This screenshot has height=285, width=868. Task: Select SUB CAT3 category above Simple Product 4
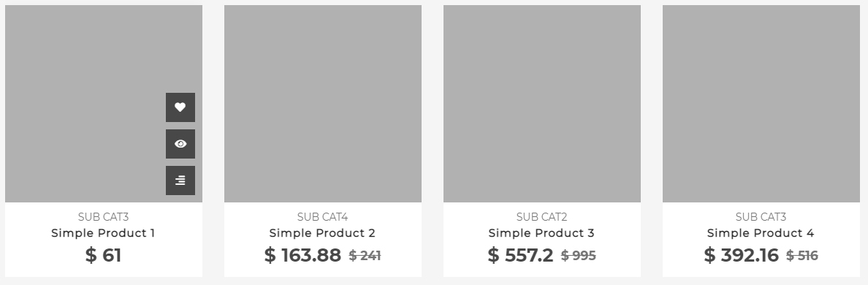click(x=761, y=217)
